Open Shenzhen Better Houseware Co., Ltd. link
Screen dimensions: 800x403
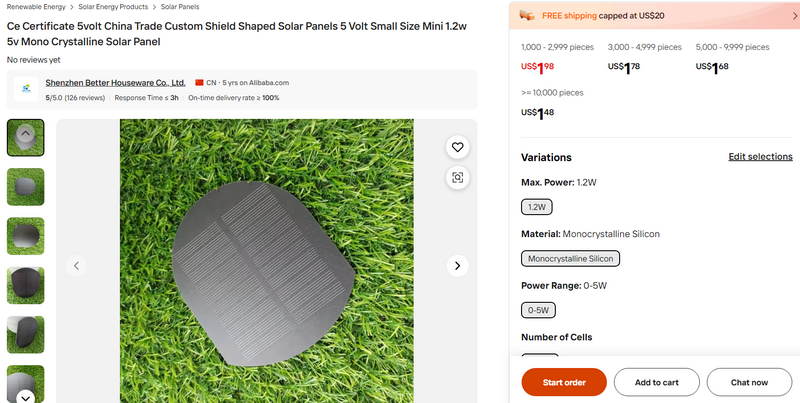pyautogui.click(x=116, y=82)
